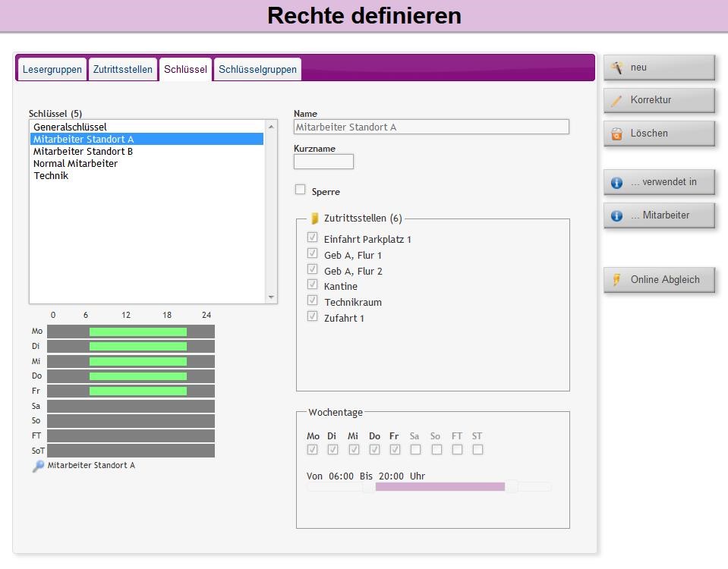Viewport: 728px width, 569px height.
Task: Click the folder icon next to Zutrittsstellen (6)
Action: tap(315, 218)
